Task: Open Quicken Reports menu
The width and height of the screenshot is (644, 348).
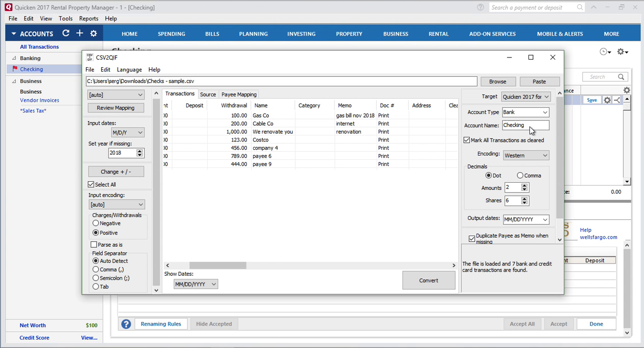Action: pyautogui.click(x=89, y=18)
